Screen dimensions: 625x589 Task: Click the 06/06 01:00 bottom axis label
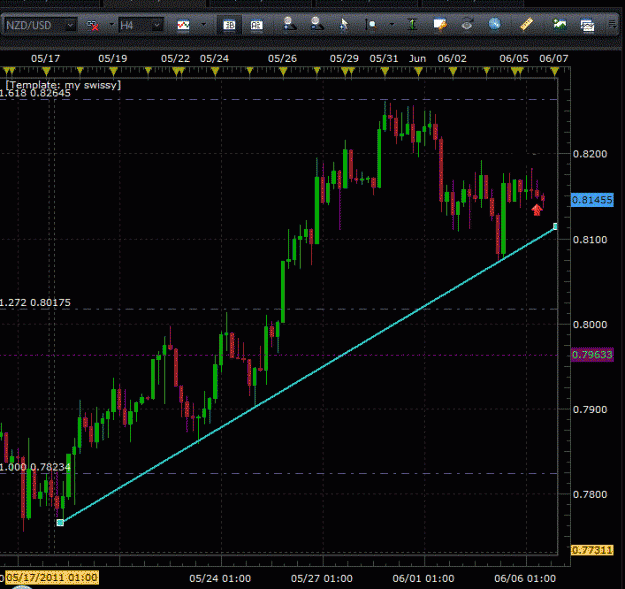coord(525,578)
